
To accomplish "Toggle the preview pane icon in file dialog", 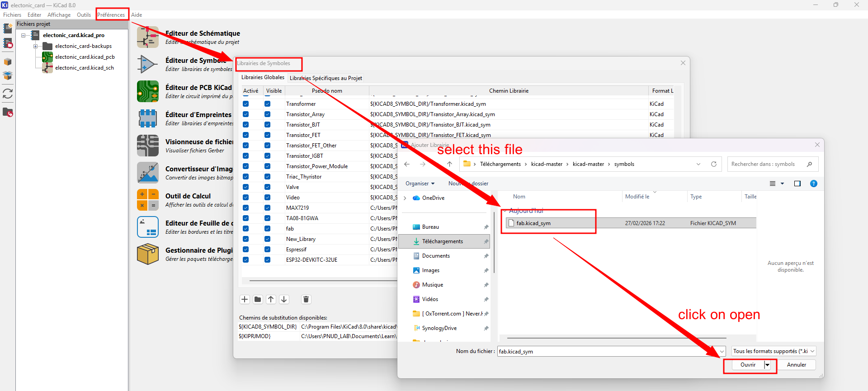I will pyautogui.click(x=797, y=184).
